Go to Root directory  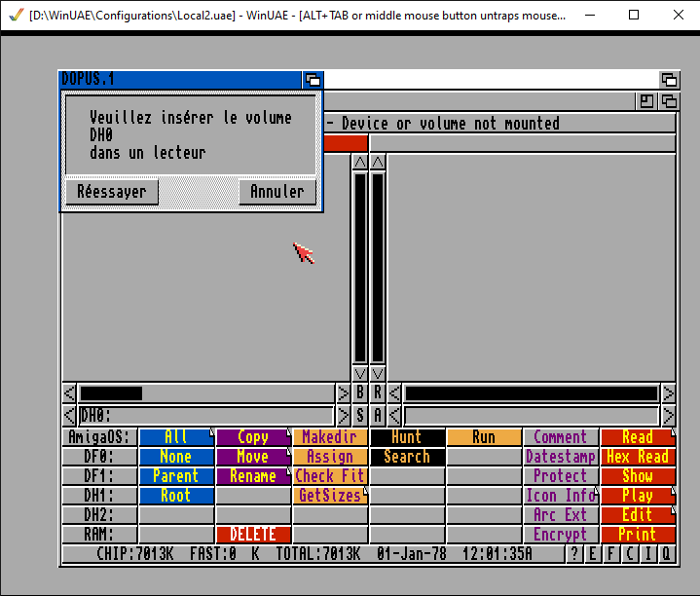[x=176, y=496]
